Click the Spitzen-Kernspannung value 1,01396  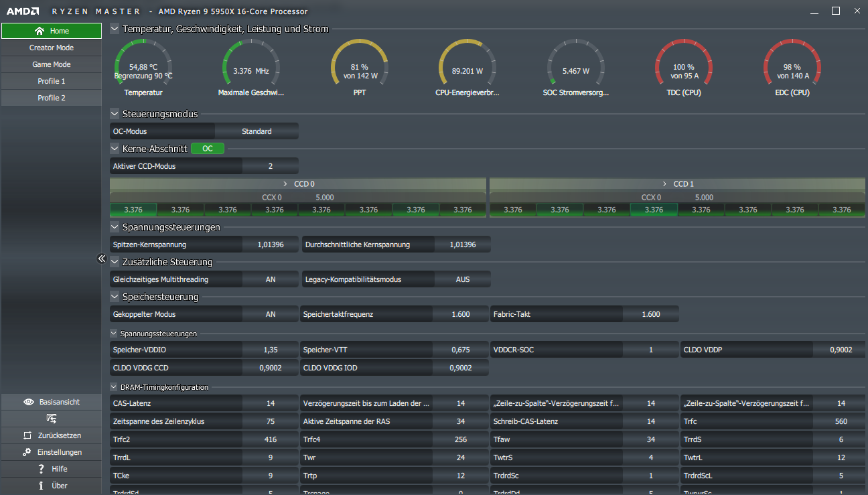(x=271, y=244)
